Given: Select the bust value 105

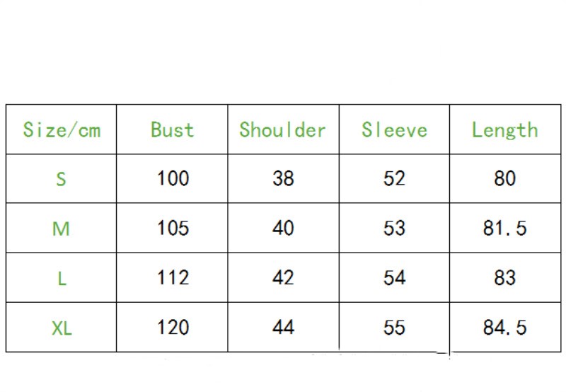Looking at the screenshot, I should [x=173, y=228].
